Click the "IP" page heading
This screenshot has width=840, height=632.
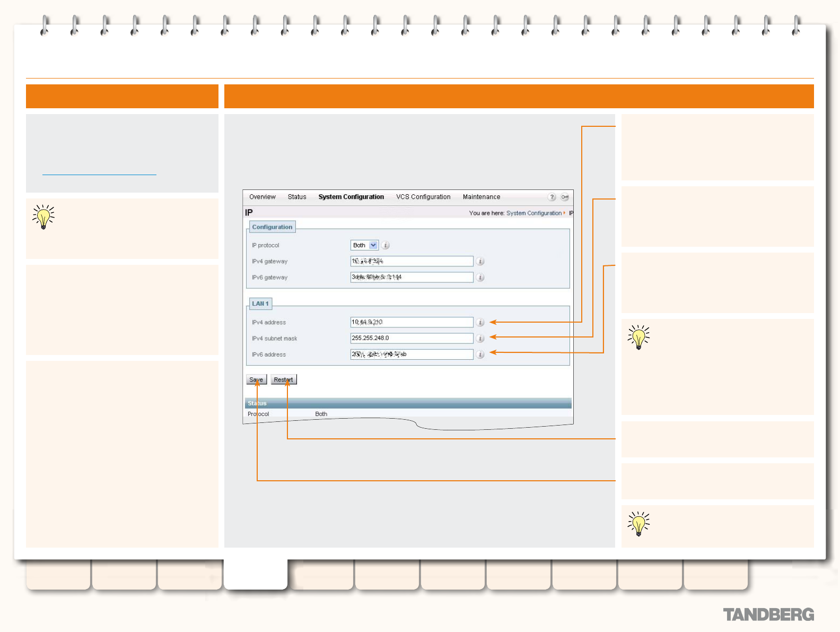coord(249,212)
